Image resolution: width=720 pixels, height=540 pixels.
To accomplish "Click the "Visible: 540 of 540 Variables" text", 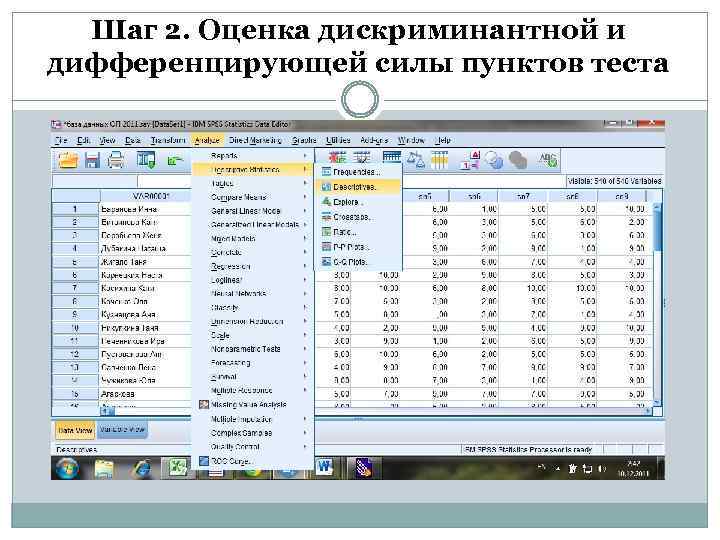I will tap(614, 181).
